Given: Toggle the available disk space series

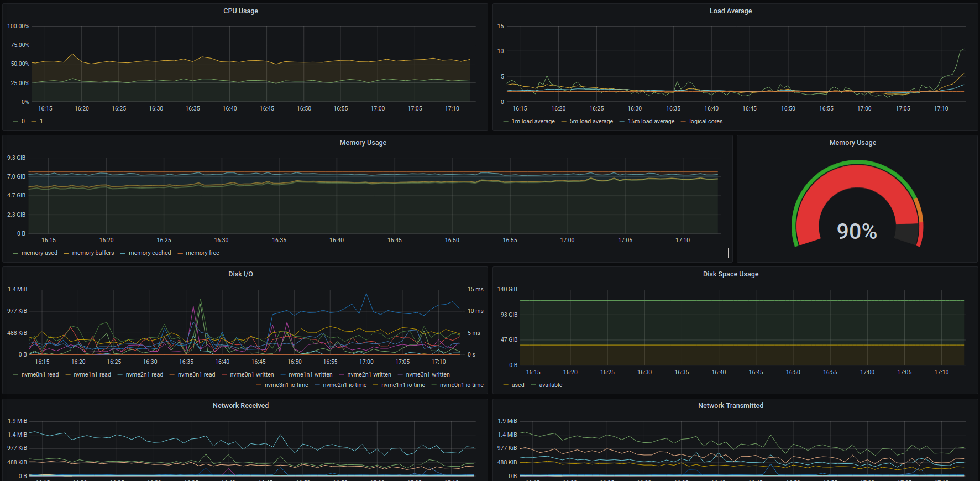Looking at the screenshot, I should (551, 385).
